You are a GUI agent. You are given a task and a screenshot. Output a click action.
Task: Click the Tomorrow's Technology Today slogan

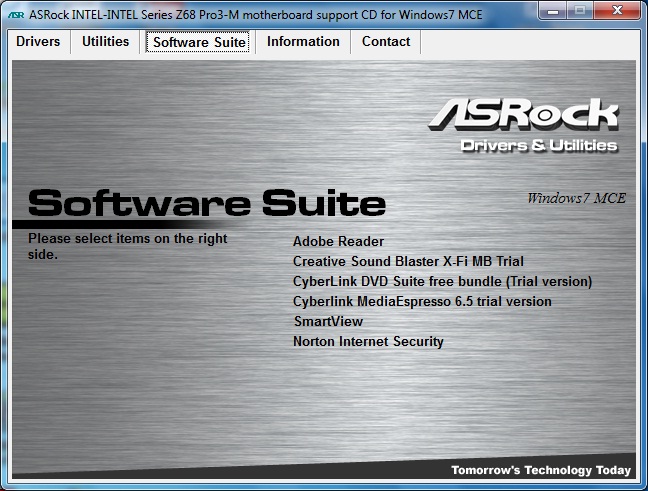540,470
